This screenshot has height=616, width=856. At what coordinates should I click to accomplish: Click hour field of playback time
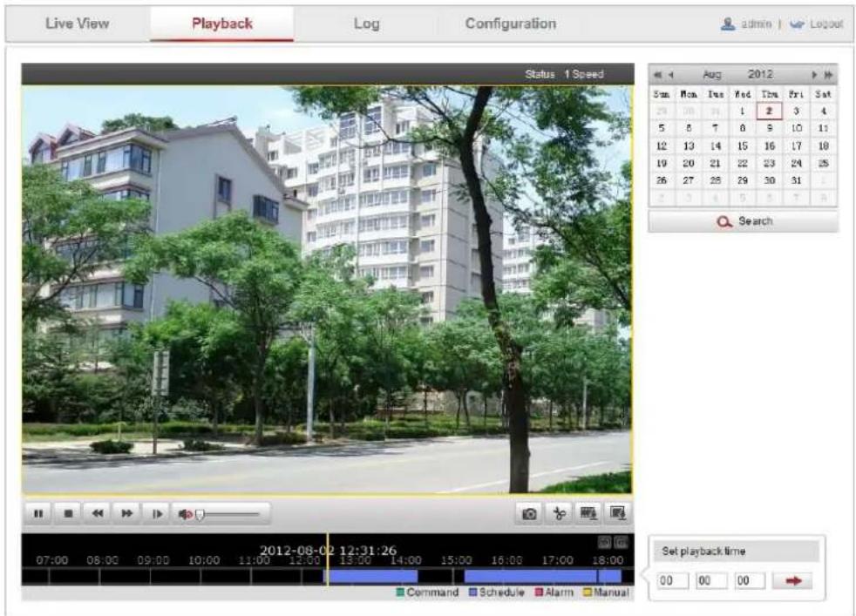[x=673, y=580]
